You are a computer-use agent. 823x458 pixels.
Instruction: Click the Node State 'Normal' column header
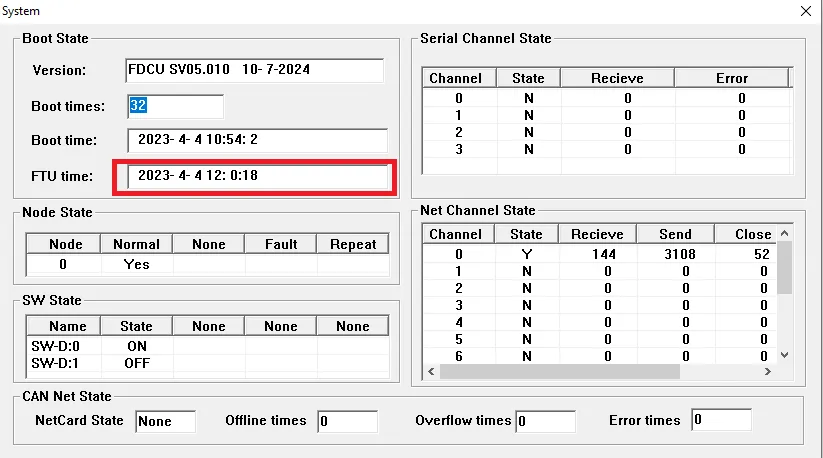136,244
